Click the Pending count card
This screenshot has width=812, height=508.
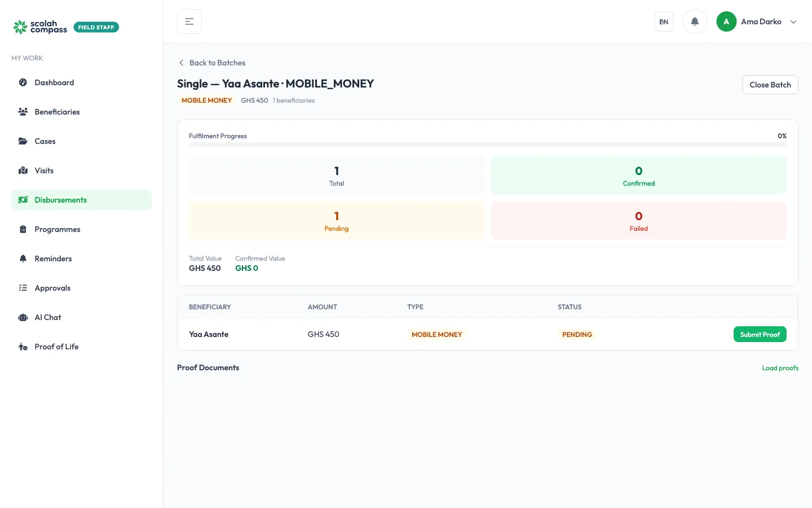tap(337, 220)
